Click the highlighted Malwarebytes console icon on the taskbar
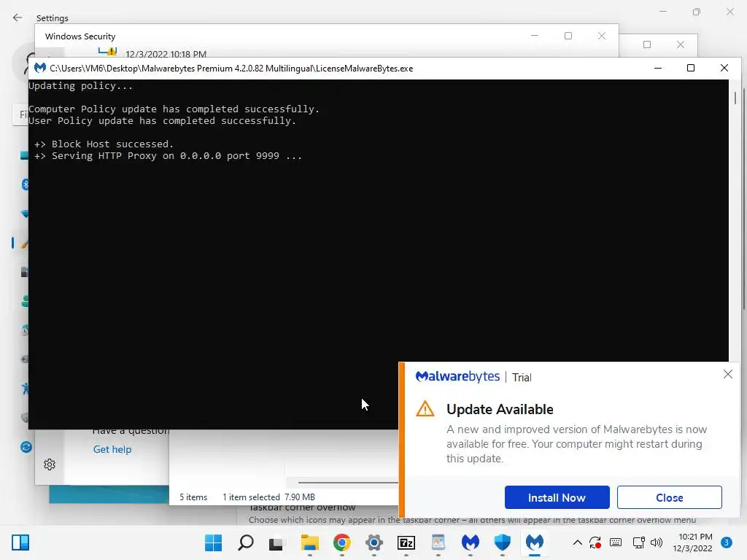 tap(535, 542)
